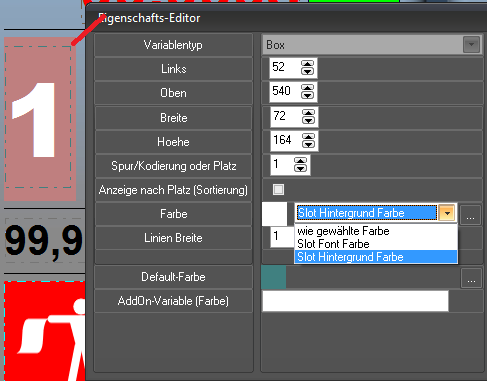Open the Default-Farbe ellipsis button

471,278
